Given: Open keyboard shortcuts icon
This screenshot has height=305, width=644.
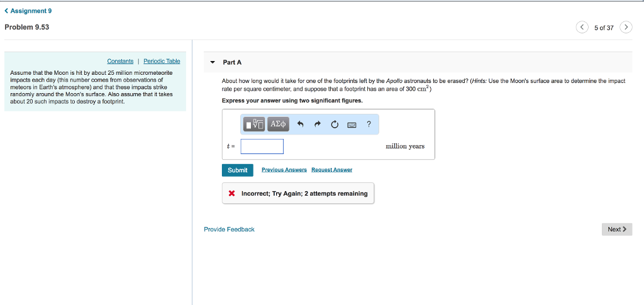Looking at the screenshot, I should tap(352, 125).
